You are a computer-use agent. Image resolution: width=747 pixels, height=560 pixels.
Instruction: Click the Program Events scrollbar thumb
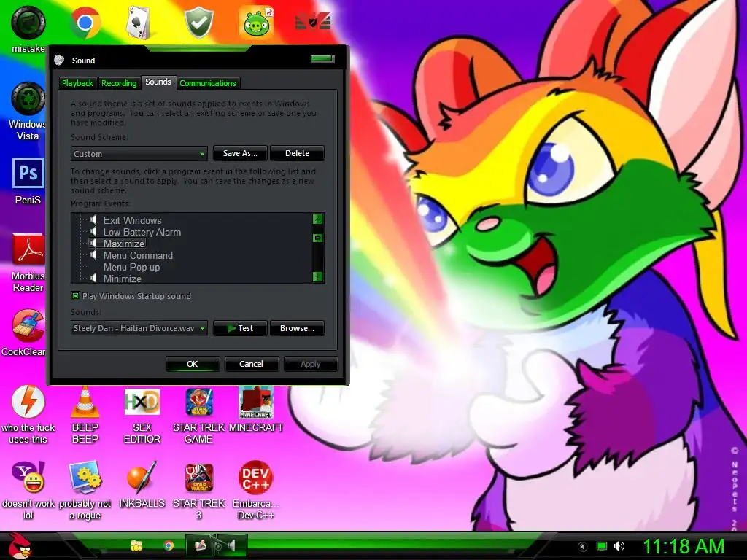pos(318,238)
